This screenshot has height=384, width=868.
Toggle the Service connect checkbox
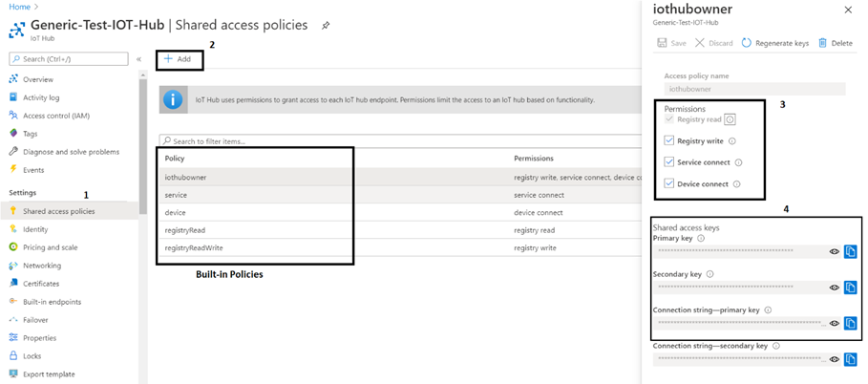(668, 162)
